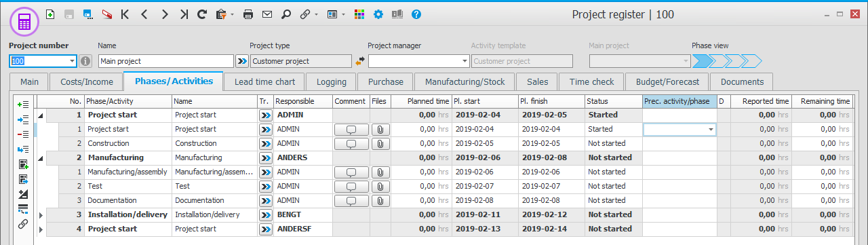868x245 pixels.
Task: Open the Lead time chart tab
Action: pos(264,82)
